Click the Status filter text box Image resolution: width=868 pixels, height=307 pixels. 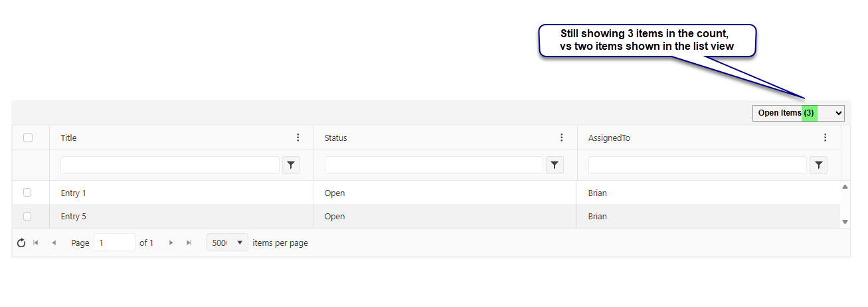pos(433,165)
